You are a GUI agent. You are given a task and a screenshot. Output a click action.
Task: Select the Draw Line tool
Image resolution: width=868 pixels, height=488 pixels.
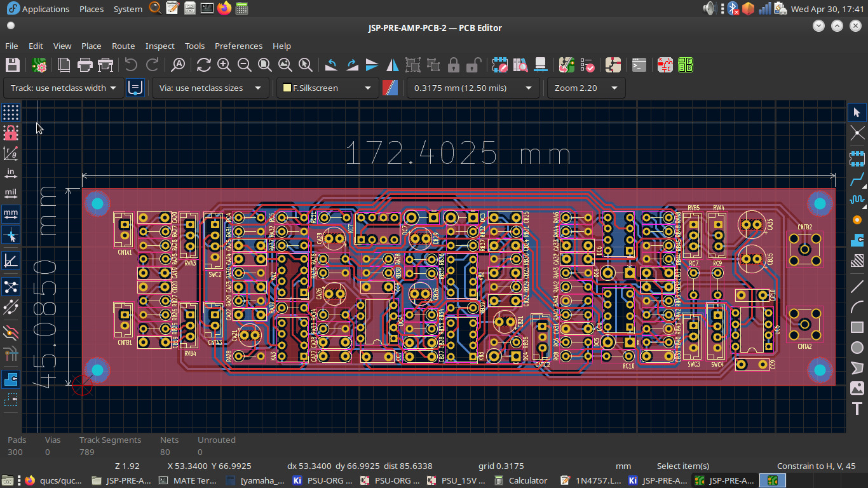click(857, 287)
